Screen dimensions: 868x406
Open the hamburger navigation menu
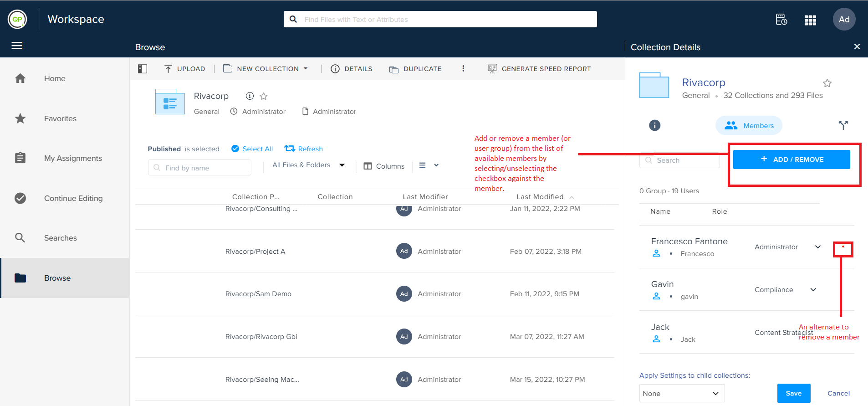point(17,46)
